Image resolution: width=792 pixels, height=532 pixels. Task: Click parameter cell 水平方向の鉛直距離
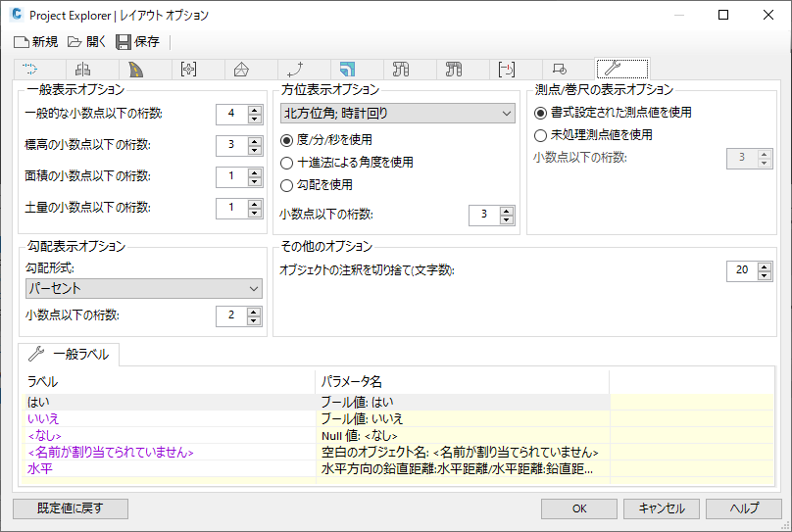tap(463, 469)
